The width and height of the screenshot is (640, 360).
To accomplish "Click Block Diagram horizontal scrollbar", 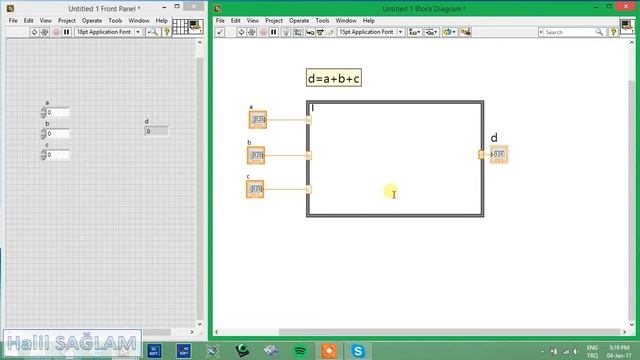I will [421, 332].
